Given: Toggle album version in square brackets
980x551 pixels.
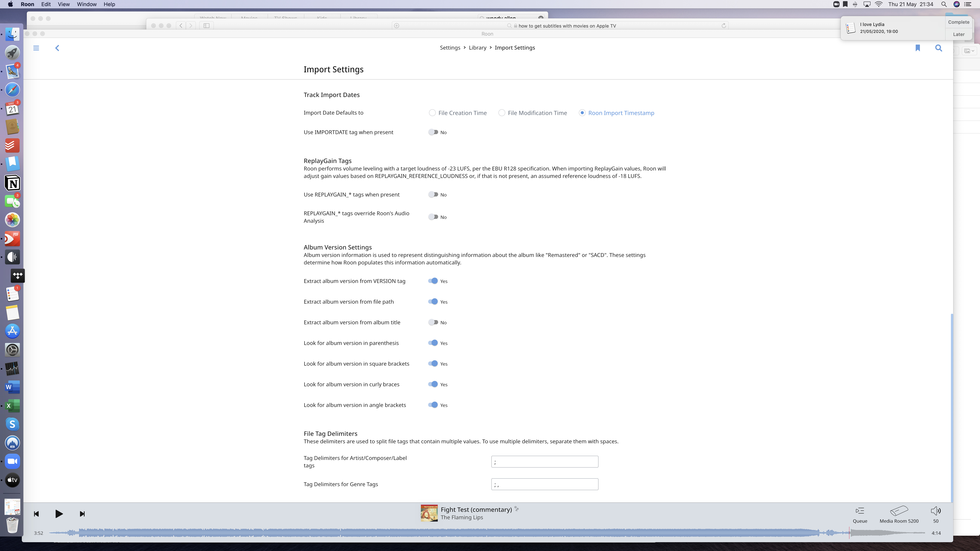Looking at the screenshot, I should pyautogui.click(x=433, y=364).
